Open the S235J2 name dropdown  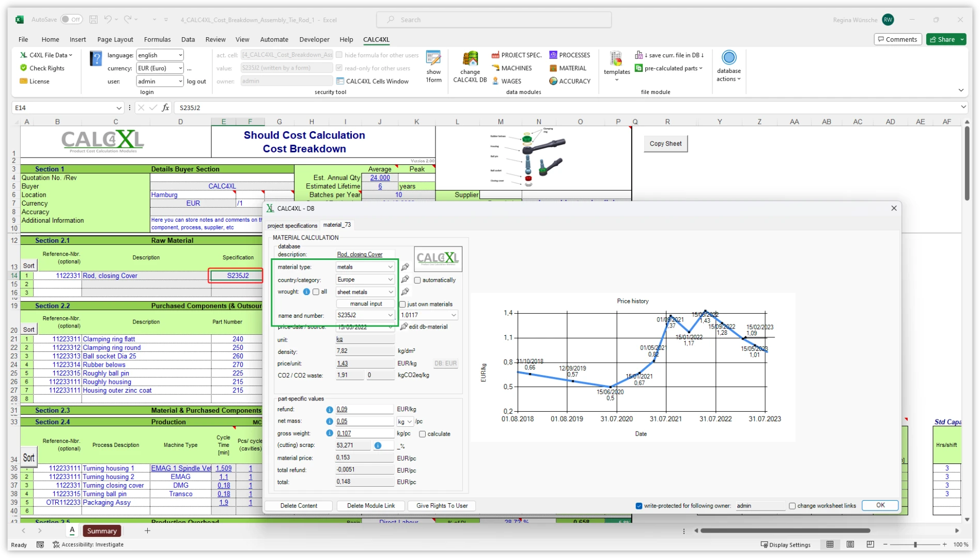(365, 315)
